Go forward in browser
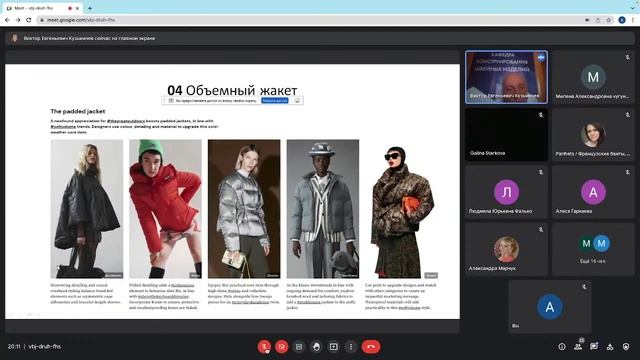Viewport: 640px width, 360px height. point(18,20)
